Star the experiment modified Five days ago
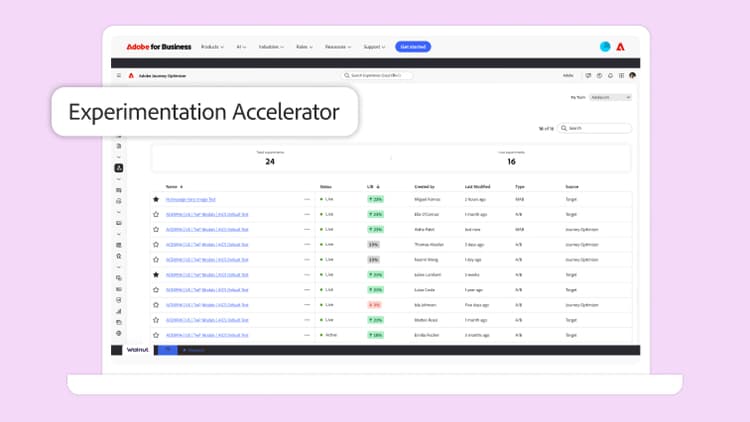Image resolution: width=750 pixels, height=422 pixels. coord(156,305)
